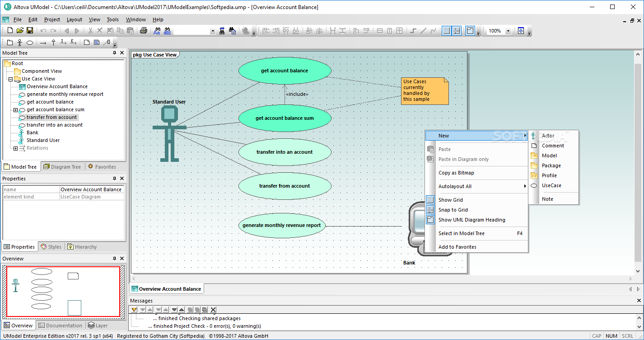Viewport: 644px width, 340px height.
Task: Clear messages with the X icon
Action: pos(213,310)
